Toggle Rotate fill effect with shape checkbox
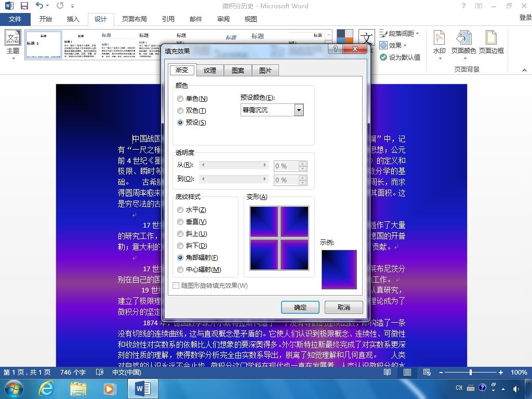Image resolution: width=532 pixels, height=399 pixels. [x=176, y=285]
